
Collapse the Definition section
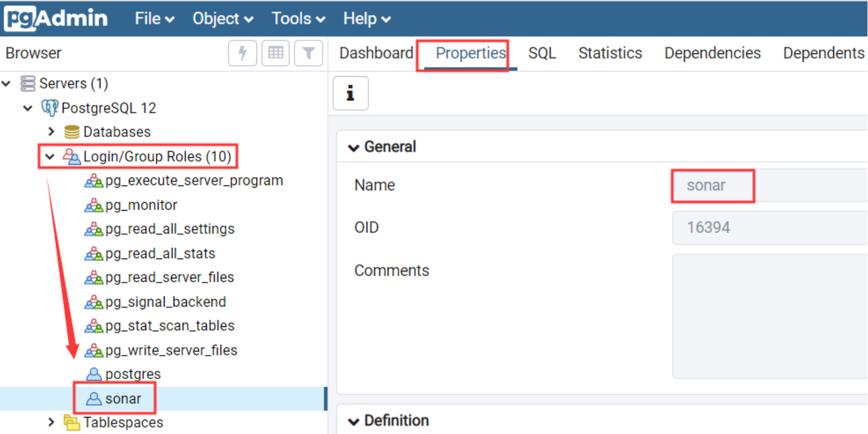coord(353,422)
